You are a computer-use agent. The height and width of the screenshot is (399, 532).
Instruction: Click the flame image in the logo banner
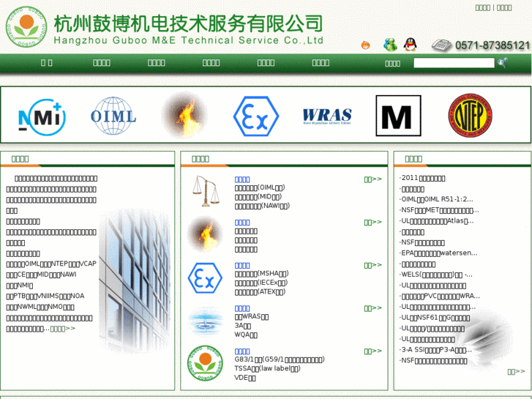tap(184, 116)
